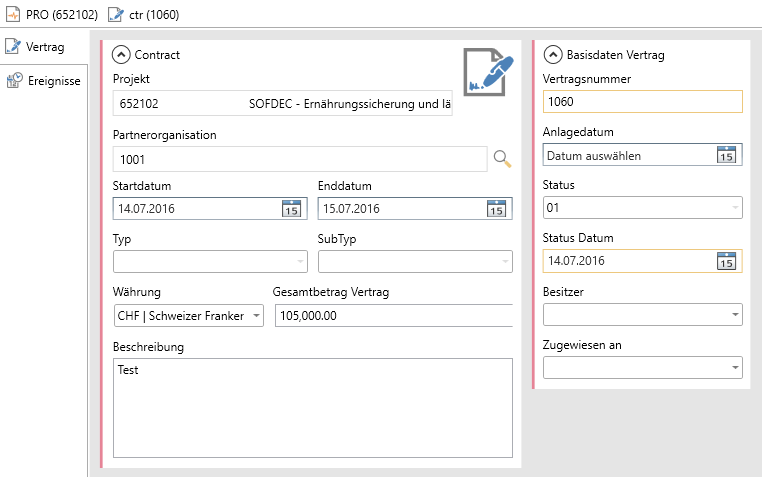Collapse the Contract section

tap(121, 55)
